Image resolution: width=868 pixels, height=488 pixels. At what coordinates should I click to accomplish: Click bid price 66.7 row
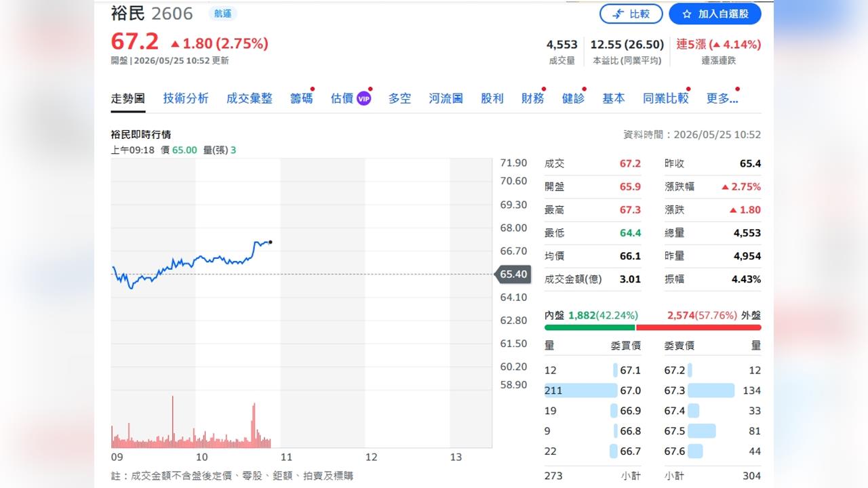click(x=593, y=451)
